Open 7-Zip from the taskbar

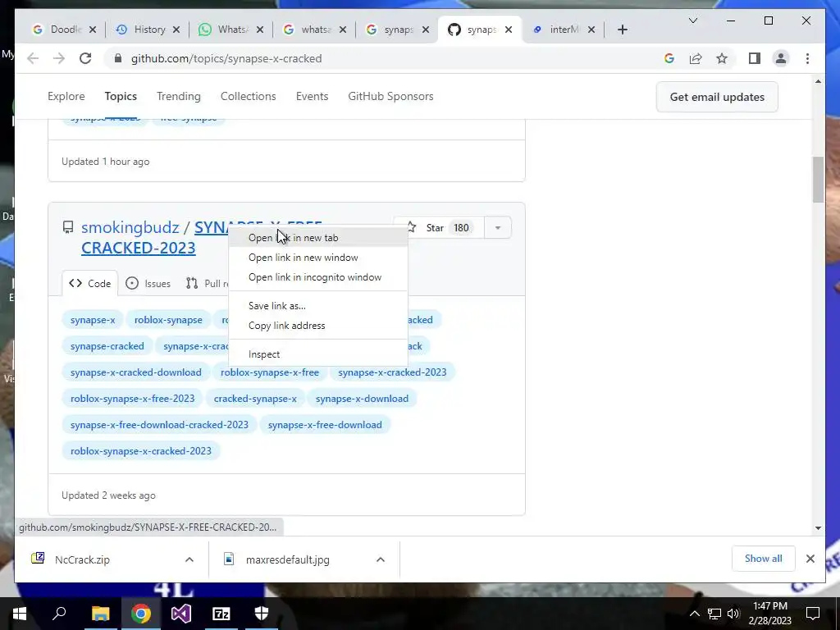click(x=221, y=614)
